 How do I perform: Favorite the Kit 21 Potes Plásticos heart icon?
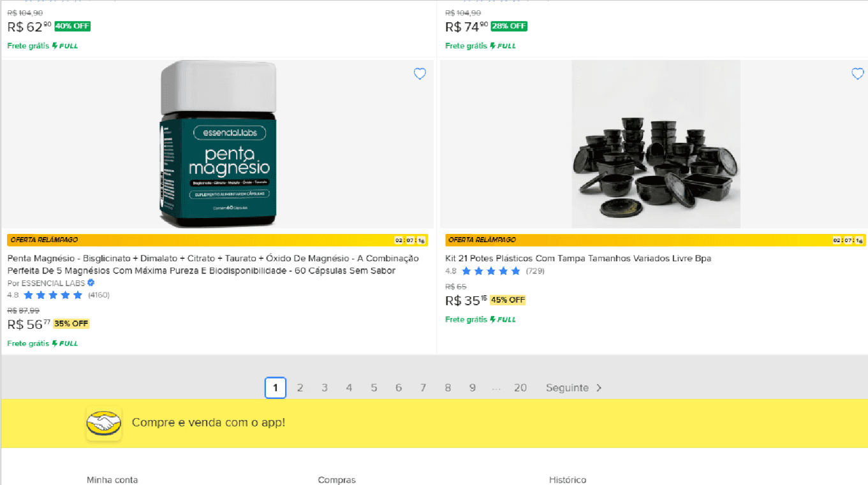click(858, 74)
